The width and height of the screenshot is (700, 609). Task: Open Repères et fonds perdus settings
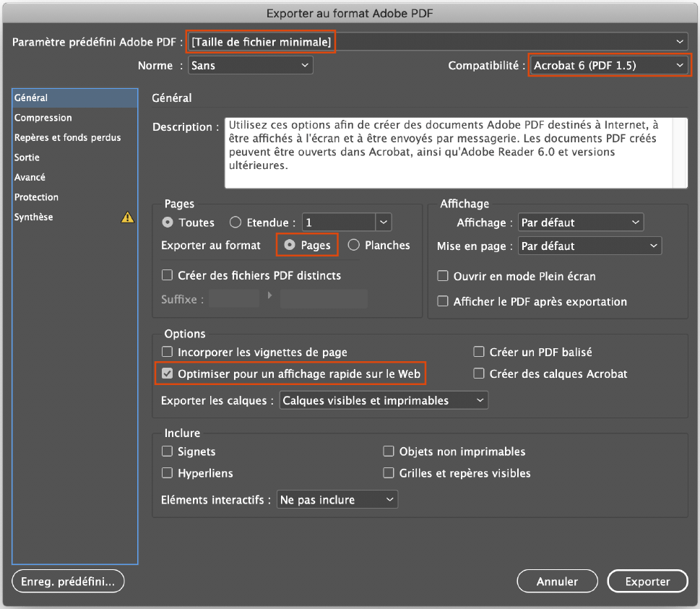pos(75,137)
